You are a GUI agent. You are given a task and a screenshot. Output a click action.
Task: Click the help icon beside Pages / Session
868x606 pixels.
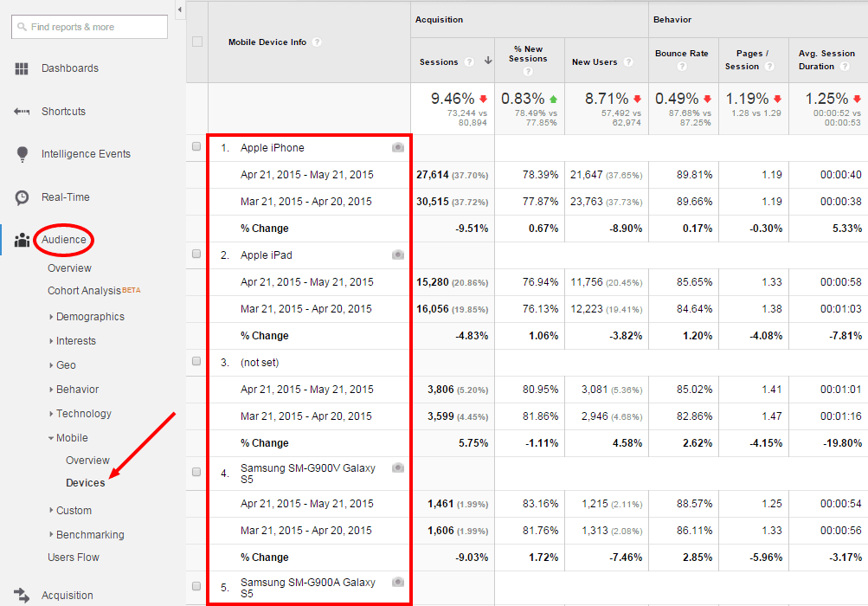point(769,67)
